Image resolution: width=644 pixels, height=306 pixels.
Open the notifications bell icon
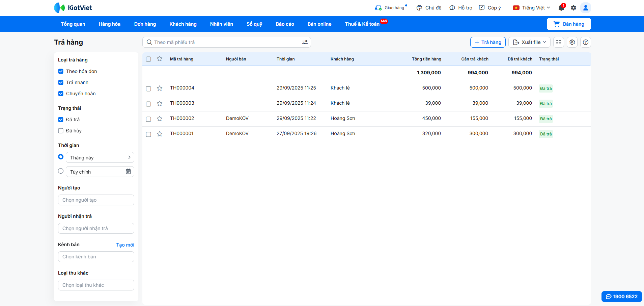pyautogui.click(x=561, y=8)
